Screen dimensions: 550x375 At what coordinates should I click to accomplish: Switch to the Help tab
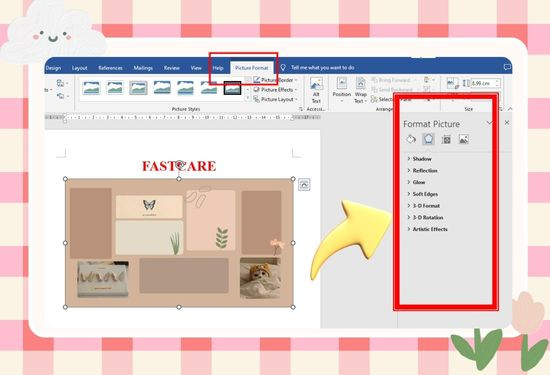pyautogui.click(x=218, y=68)
